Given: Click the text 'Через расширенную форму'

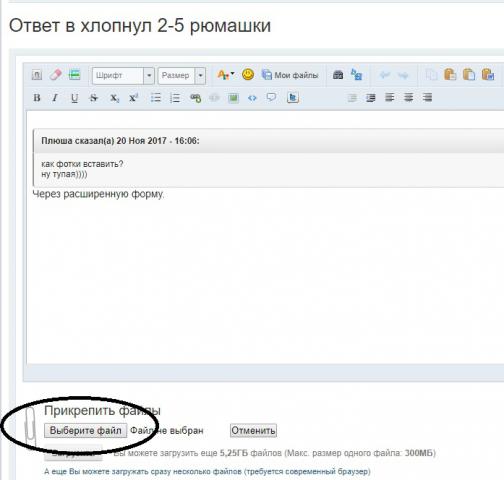Looking at the screenshot, I should 98,194.
